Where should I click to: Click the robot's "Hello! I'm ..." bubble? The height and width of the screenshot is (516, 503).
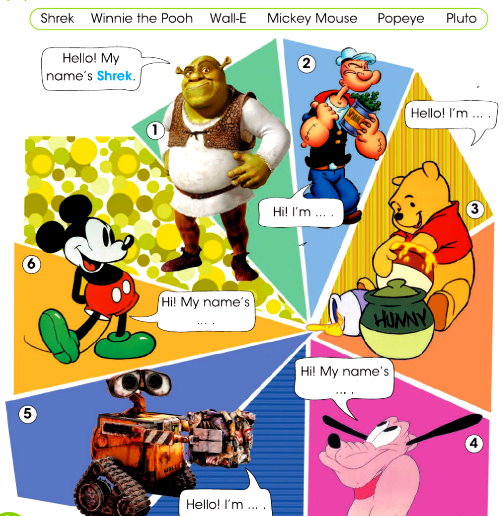(225, 503)
